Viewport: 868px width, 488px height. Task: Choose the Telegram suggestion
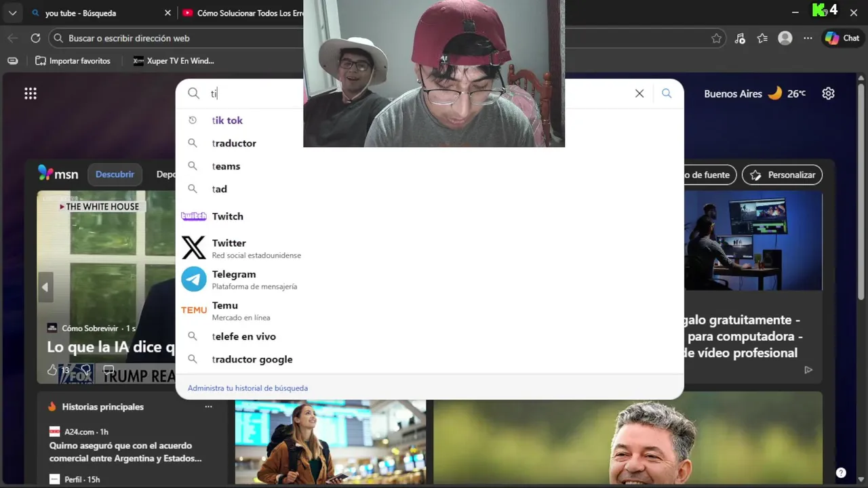pyautogui.click(x=429, y=279)
